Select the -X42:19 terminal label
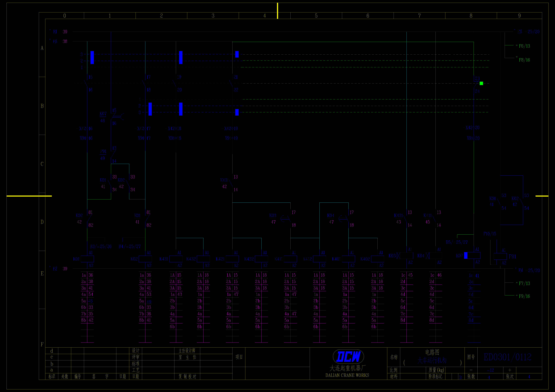 [x=229, y=129]
